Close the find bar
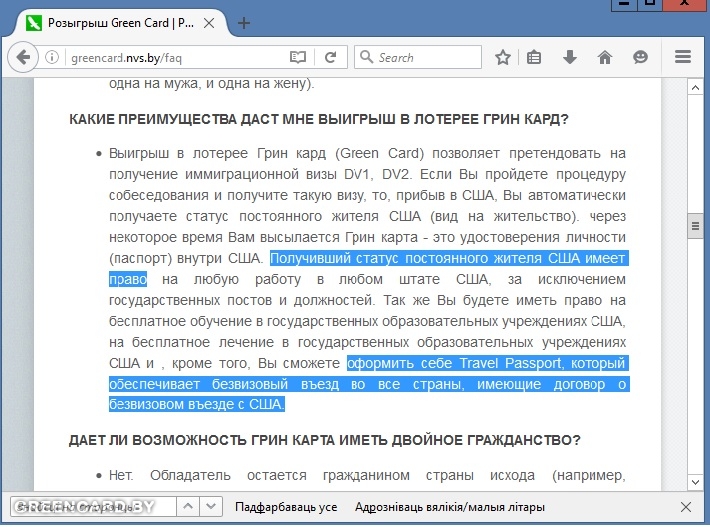 coord(685,507)
